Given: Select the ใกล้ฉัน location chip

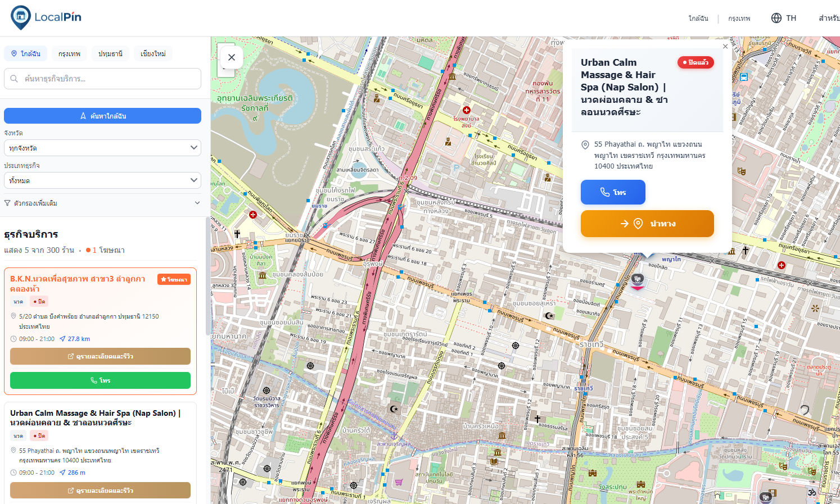Looking at the screenshot, I should [x=26, y=54].
